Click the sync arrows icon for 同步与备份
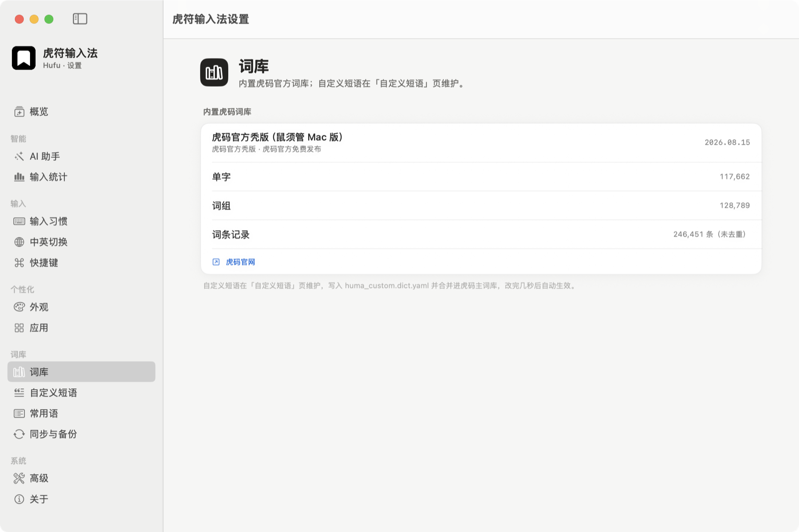The image size is (799, 532). [19, 435]
